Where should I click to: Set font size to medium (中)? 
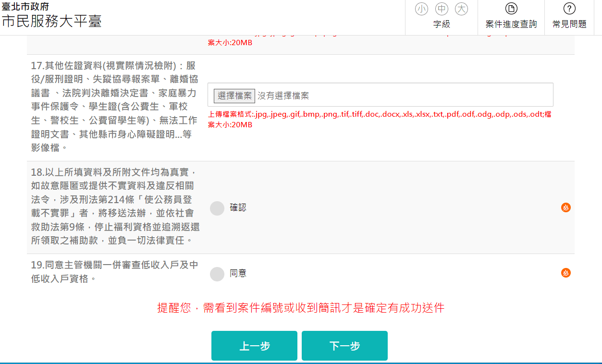[x=442, y=9]
